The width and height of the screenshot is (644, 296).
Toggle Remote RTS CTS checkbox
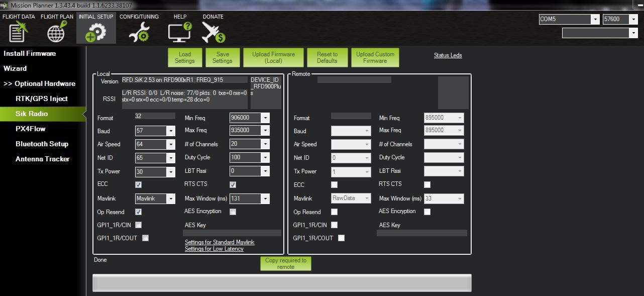427,185
